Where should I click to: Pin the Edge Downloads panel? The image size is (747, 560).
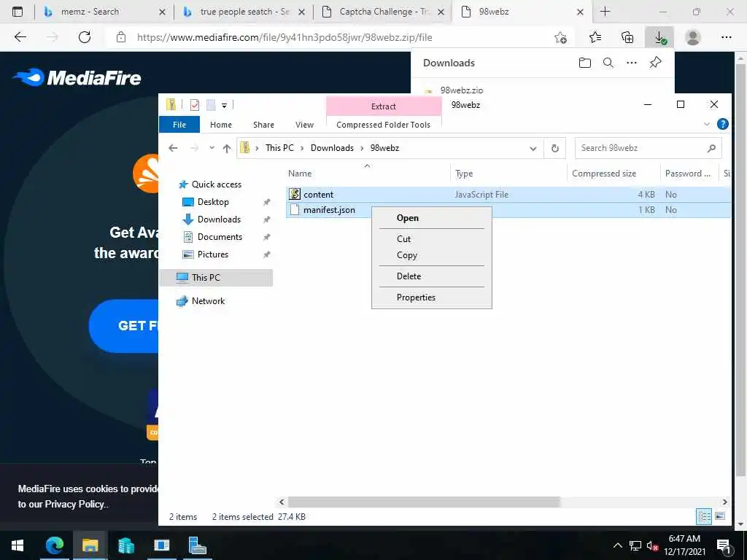click(x=656, y=63)
